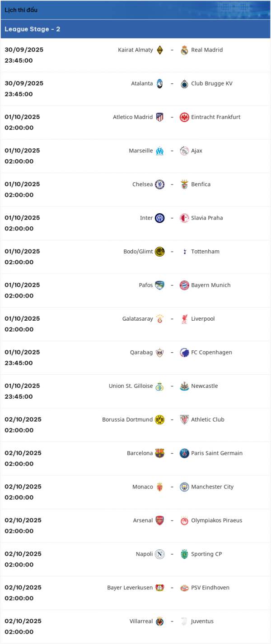Click the Atletico Madrid crest icon

click(159, 117)
